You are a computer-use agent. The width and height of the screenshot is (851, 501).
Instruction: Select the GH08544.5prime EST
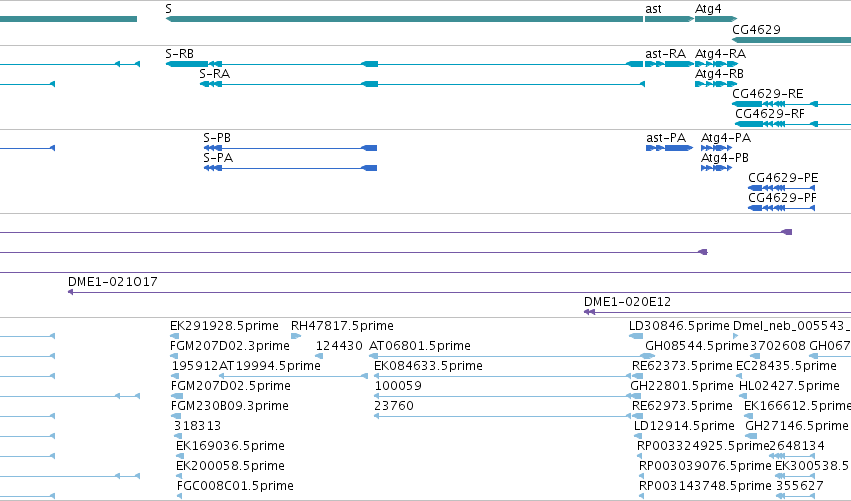pyautogui.click(x=650, y=356)
